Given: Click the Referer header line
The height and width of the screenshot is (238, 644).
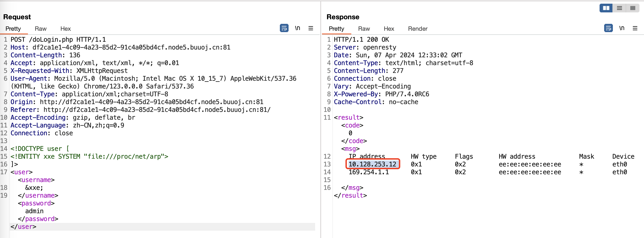Looking at the screenshot, I should point(140,110).
